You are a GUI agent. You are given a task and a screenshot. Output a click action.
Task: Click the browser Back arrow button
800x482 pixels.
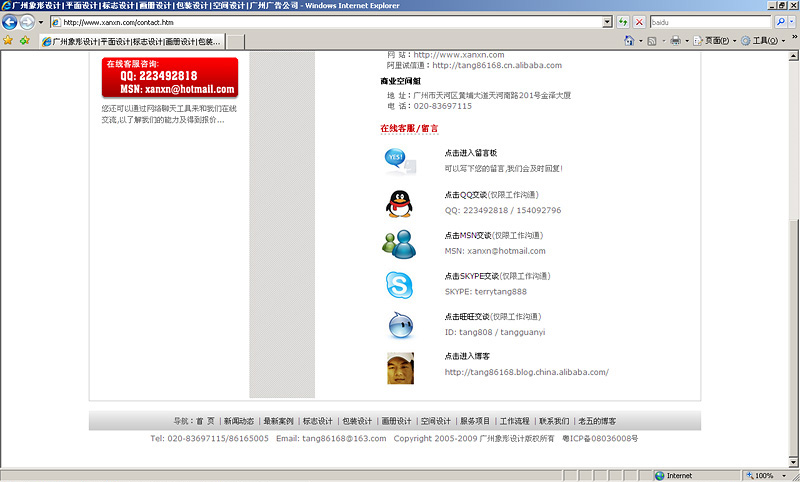click(10, 22)
